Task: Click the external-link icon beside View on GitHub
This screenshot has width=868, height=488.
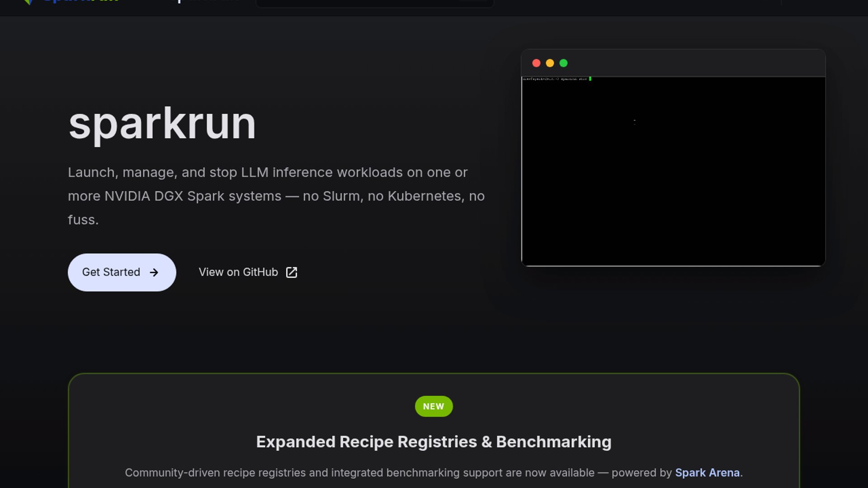Action: point(292,272)
